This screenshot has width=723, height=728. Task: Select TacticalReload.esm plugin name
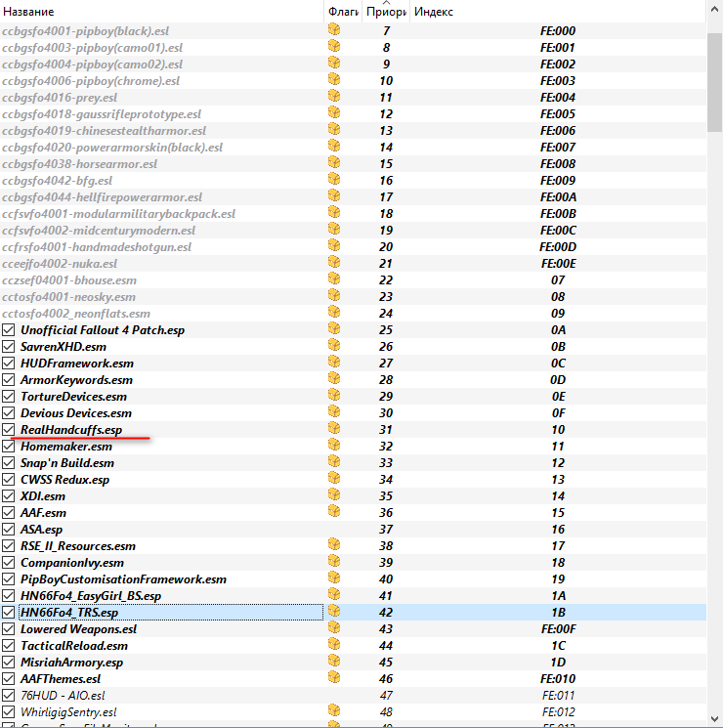coord(74,646)
